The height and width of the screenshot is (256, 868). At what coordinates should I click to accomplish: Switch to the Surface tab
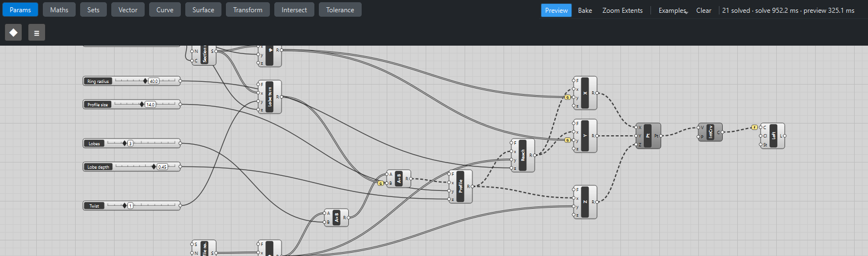(203, 10)
